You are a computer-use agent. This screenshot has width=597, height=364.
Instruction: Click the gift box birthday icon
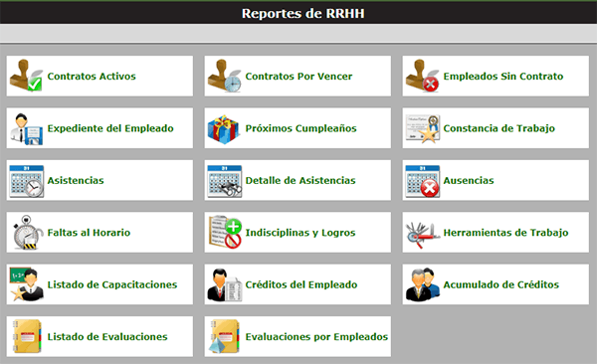click(x=224, y=129)
